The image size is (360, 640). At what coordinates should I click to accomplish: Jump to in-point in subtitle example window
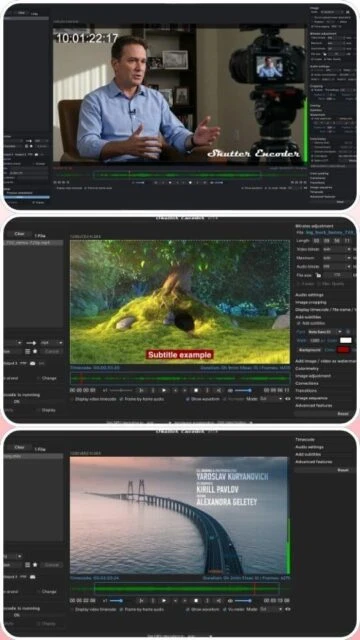pos(141,390)
